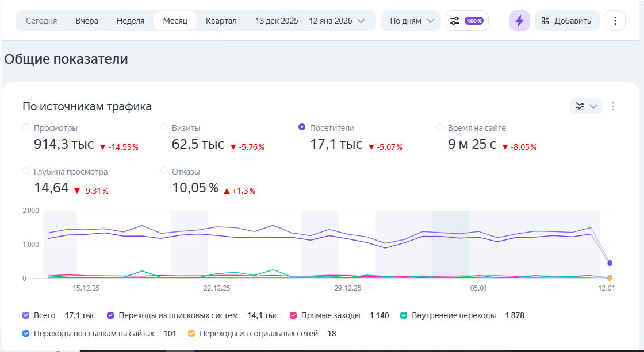Image resolution: width=644 pixels, height=352 pixels.
Task: Open the segment settings sliders icon
Action: tap(455, 21)
